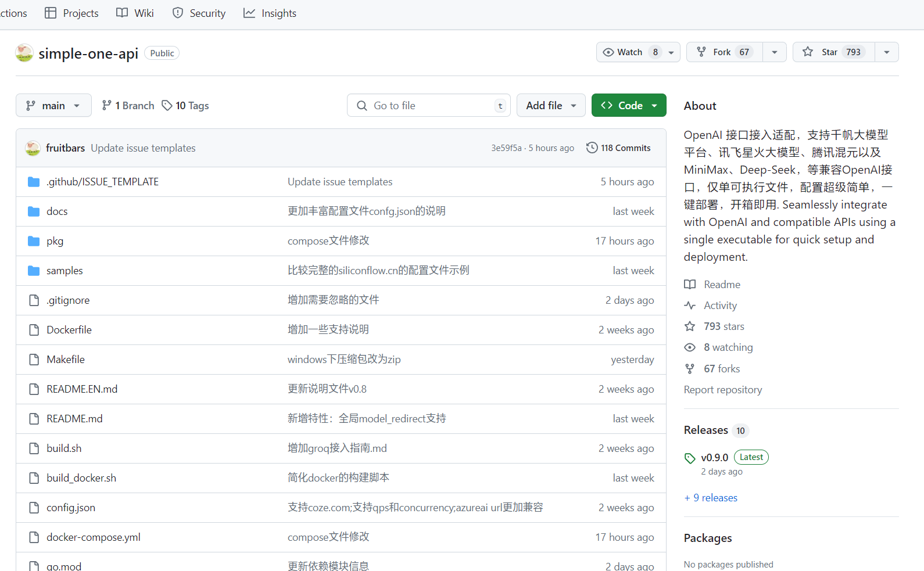Open the Star lists dropdown arrow
Viewport: 924px width, 571px height.
click(887, 52)
